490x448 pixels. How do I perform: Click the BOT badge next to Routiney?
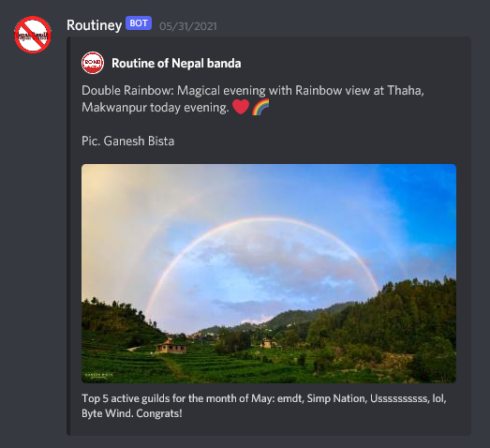pos(139,23)
